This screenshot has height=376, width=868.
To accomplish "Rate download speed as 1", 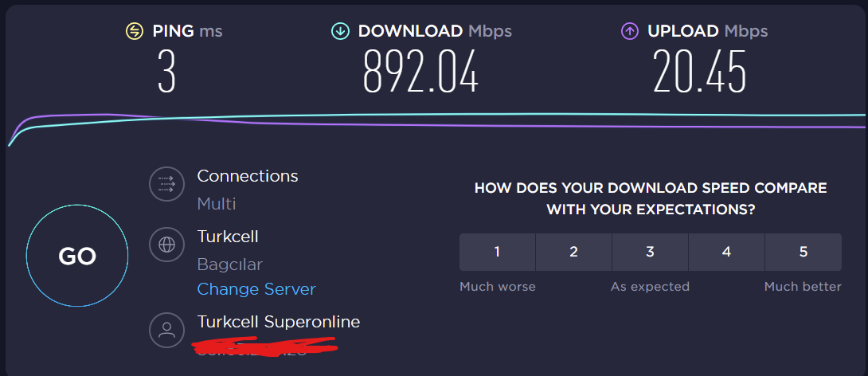I will (x=497, y=253).
